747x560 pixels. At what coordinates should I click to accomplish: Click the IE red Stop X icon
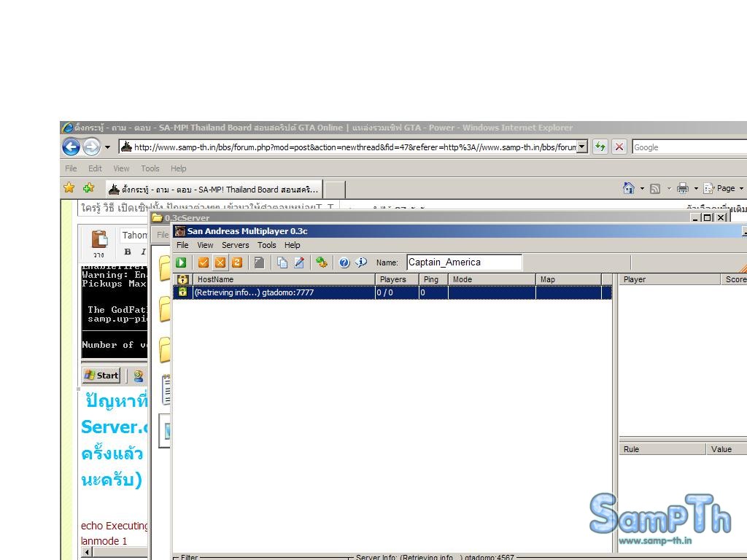point(619,147)
